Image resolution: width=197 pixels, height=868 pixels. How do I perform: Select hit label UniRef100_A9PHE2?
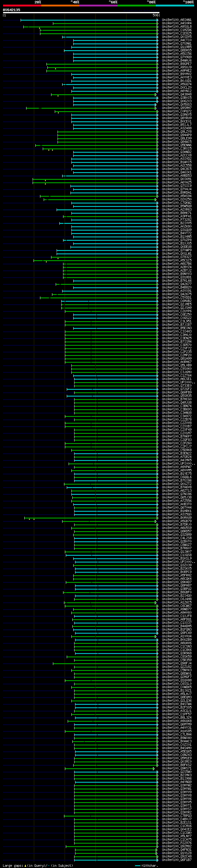[176, 71]
